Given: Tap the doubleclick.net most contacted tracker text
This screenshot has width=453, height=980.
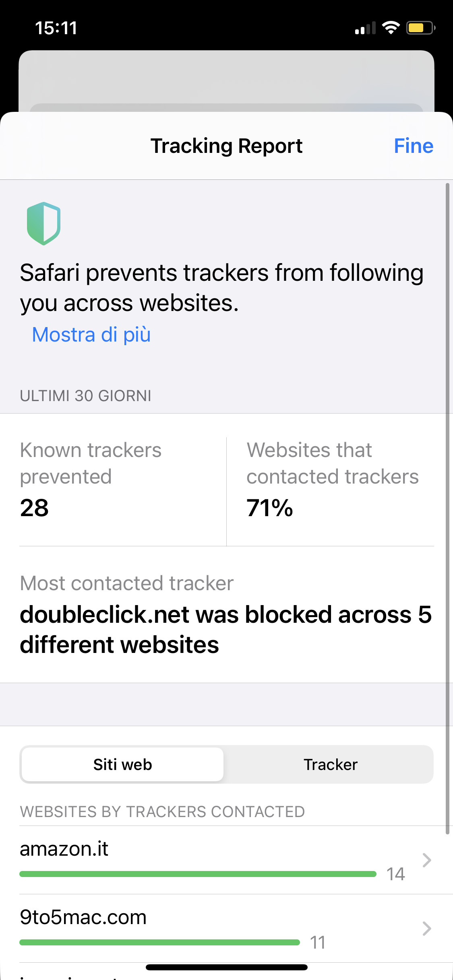Looking at the screenshot, I should tap(225, 630).
